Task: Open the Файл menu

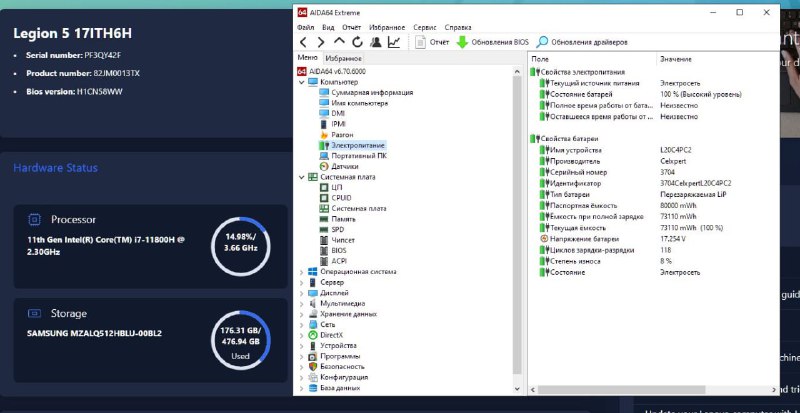Action: (305, 28)
